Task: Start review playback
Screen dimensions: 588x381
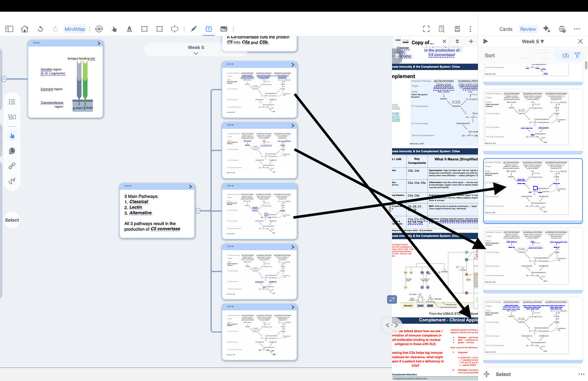Action: pos(486,41)
